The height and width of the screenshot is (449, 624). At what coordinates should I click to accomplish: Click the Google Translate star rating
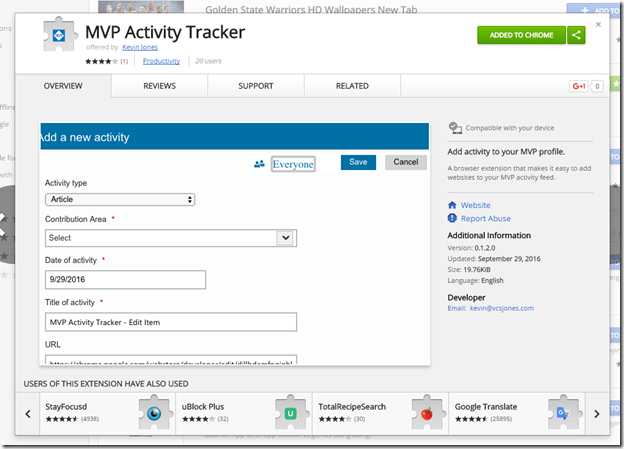tap(472, 419)
